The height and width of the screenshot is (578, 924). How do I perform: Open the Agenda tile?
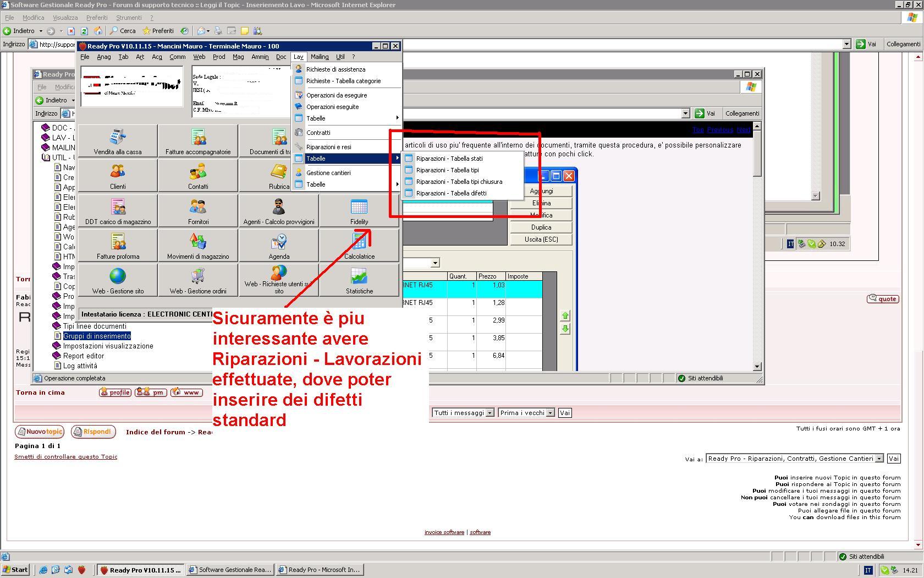pos(279,246)
